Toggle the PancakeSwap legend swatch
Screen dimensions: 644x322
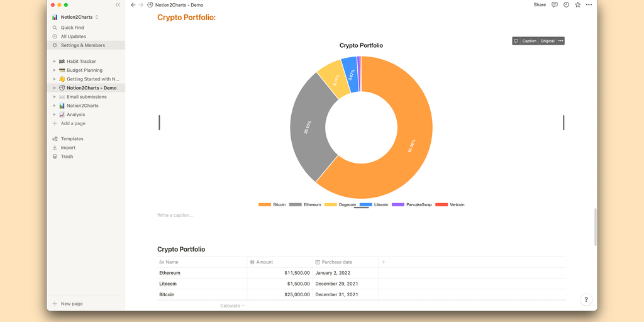point(398,204)
